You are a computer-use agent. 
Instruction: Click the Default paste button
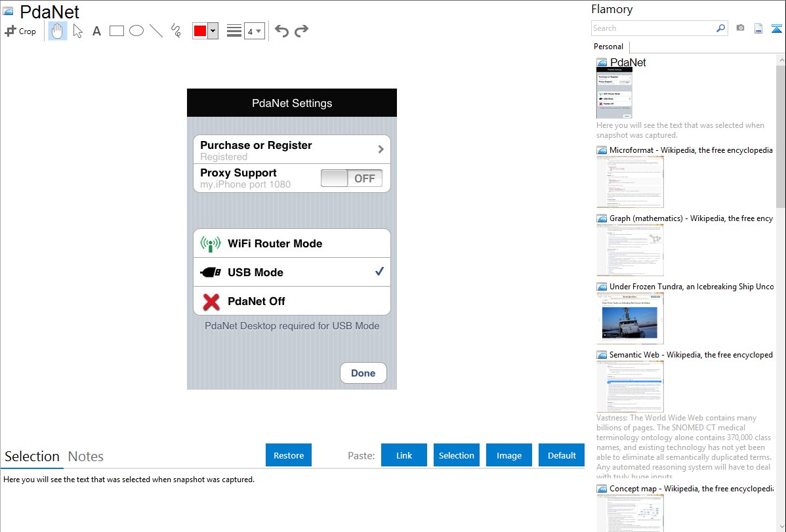coord(562,455)
